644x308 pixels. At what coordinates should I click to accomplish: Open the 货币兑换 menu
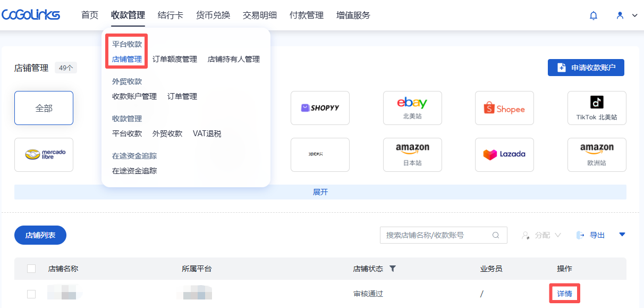coord(213,15)
